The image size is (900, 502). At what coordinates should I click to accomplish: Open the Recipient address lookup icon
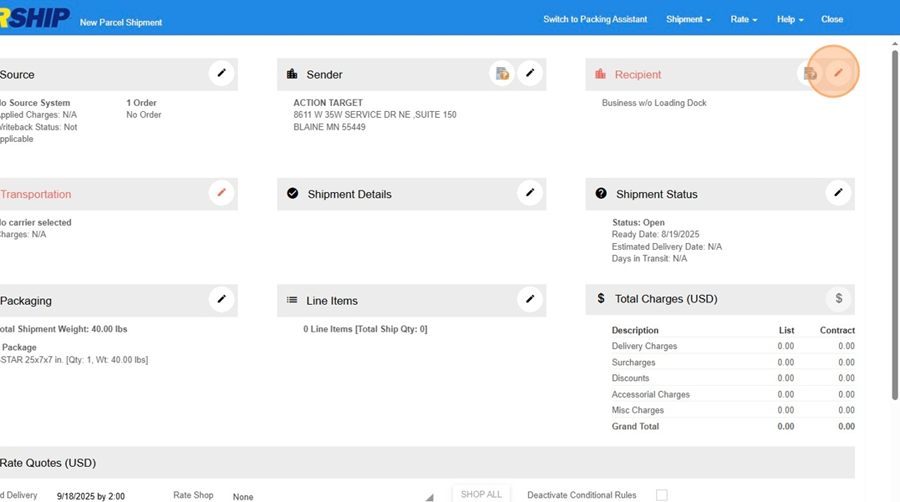pos(810,73)
